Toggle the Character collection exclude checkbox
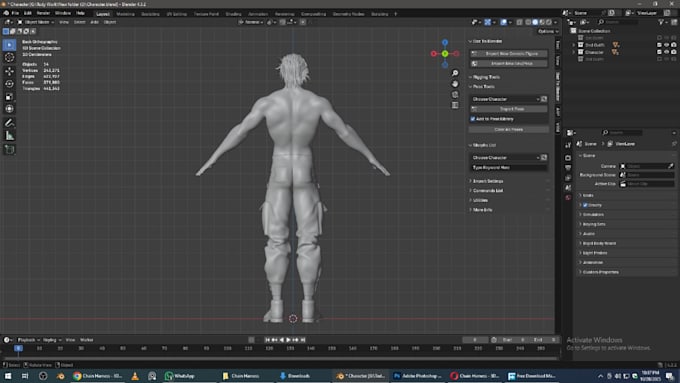The height and width of the screenshot is (383, 680). pyautogui.click(x=659, y=52)
